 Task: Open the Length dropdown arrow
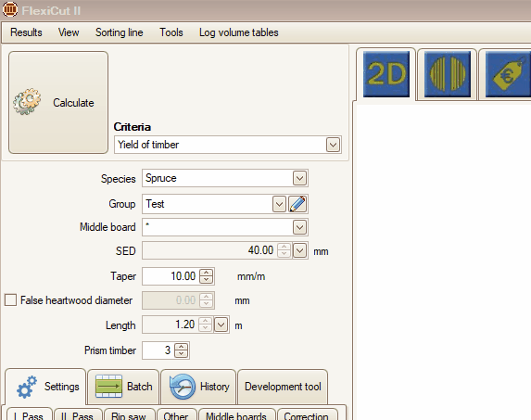click(221, 325)
